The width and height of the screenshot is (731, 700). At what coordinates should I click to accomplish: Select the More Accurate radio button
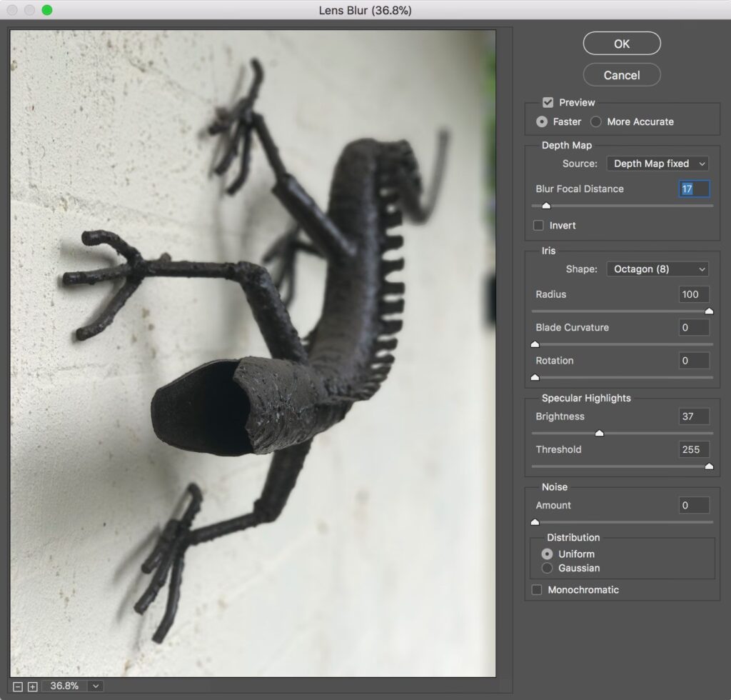pos(596,122)
